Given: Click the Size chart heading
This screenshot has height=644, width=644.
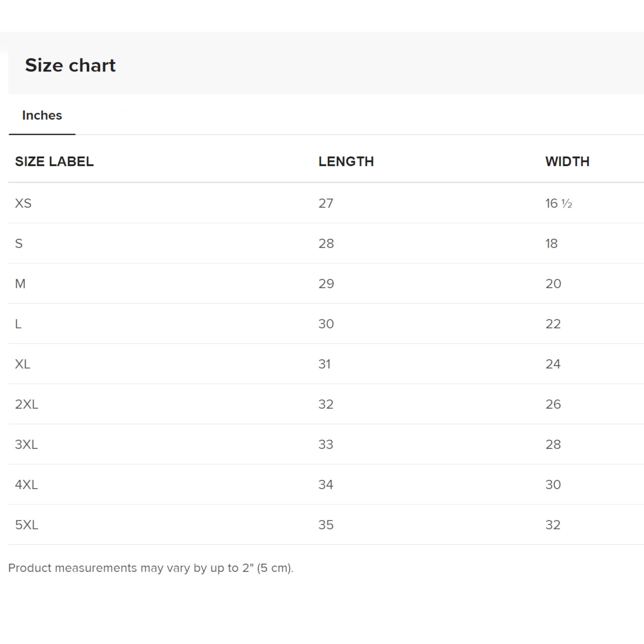Looking at the screenshot, I should click(70, 65).
